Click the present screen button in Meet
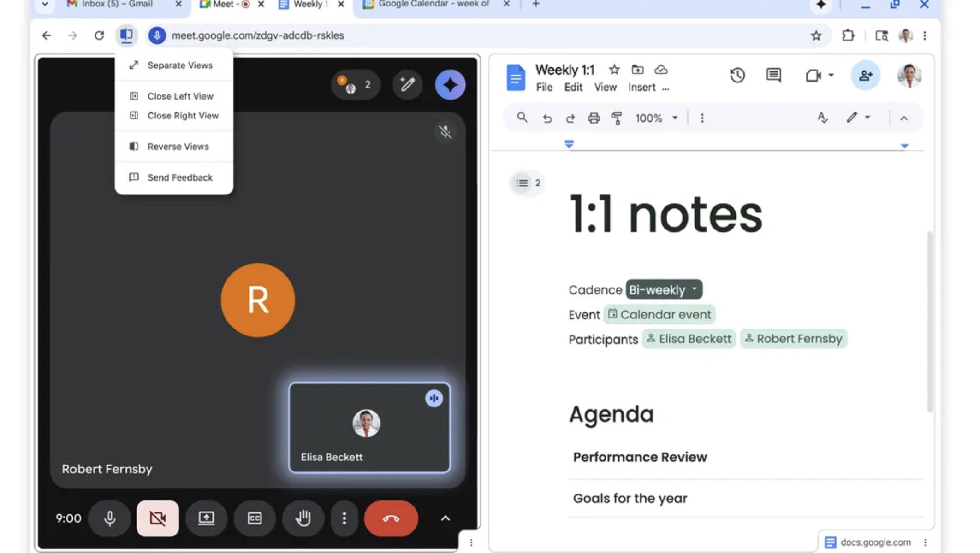980x553 pixels. 206,518
